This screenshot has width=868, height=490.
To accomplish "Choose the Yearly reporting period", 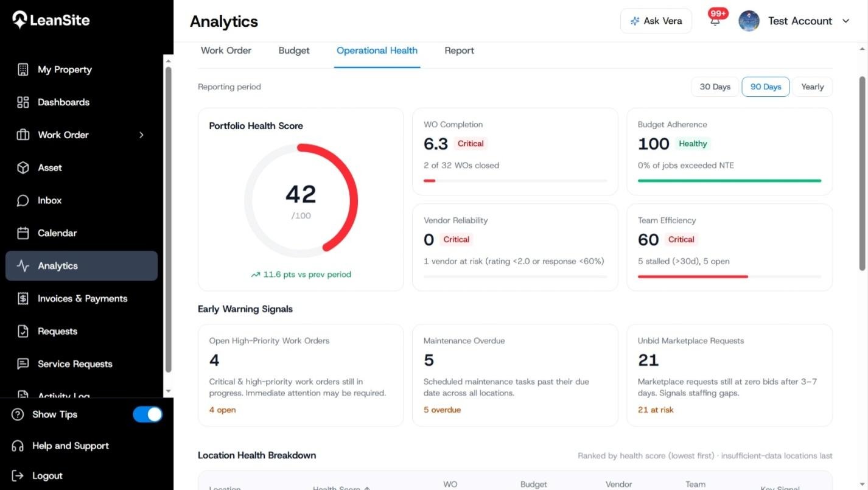I will pos(812,87).
